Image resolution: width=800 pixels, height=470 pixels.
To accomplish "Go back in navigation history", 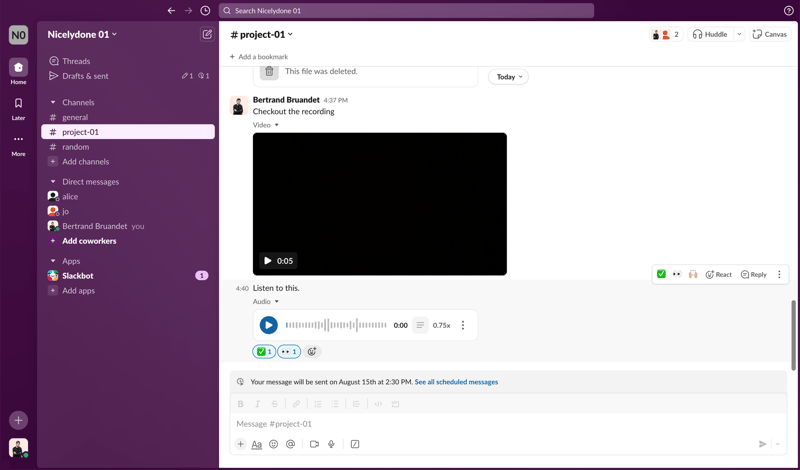I will click(171, 11).
